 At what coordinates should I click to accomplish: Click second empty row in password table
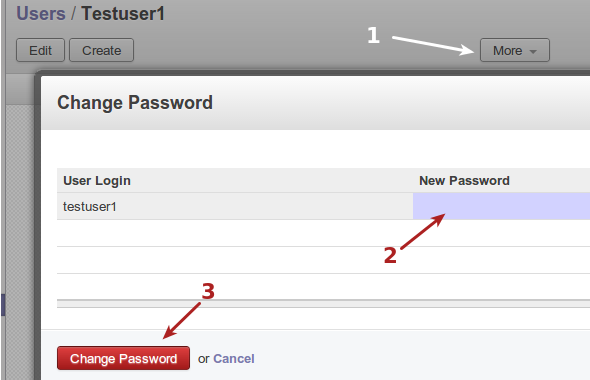coord(324,260)
